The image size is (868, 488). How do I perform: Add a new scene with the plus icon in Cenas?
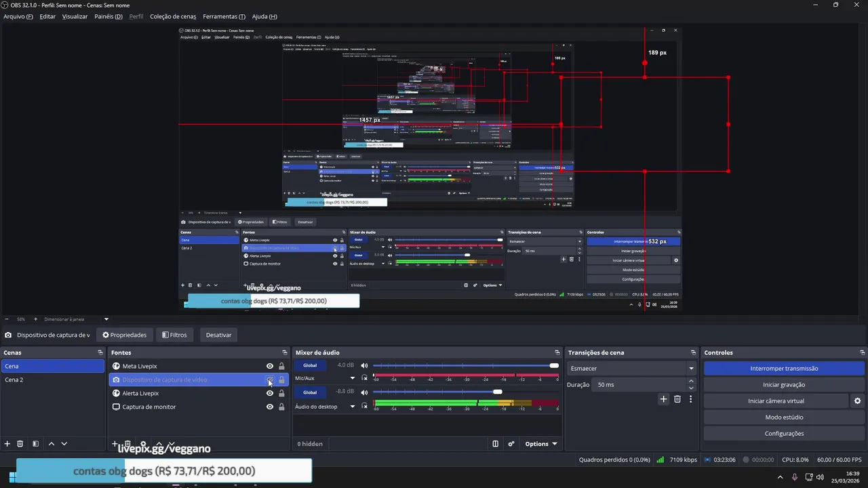pyautogui.click(x=7, y=444)
